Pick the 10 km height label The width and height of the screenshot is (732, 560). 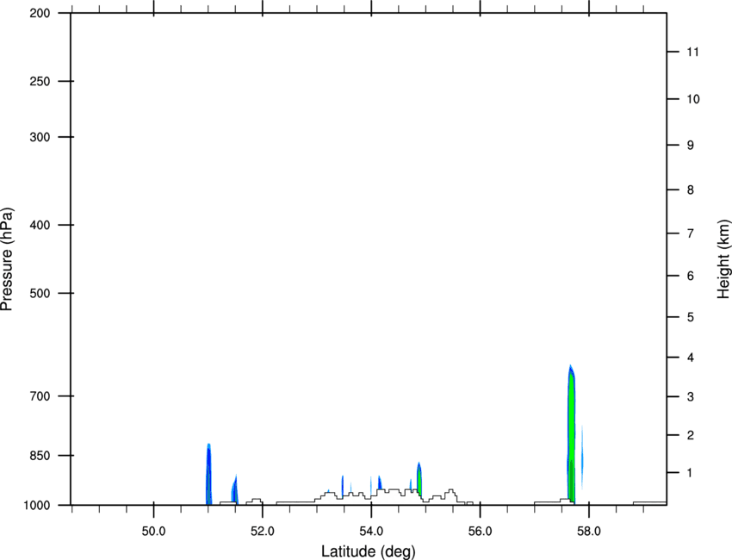[693, 99]
